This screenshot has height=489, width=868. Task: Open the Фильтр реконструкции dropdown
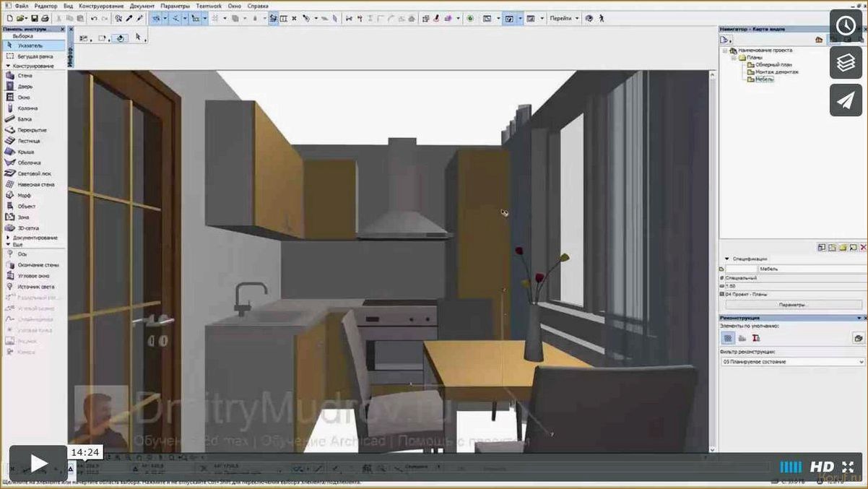coord(792,361)
